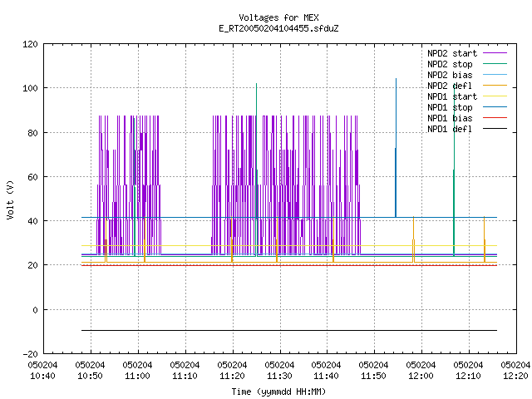
Task: Click the y-axis label 'Volt (V)'
Action: click(10, 200)
